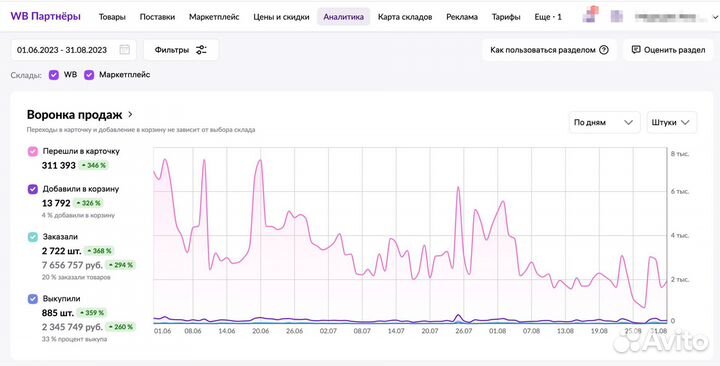Click the blurred profile avatar icon

coord(617,17)
